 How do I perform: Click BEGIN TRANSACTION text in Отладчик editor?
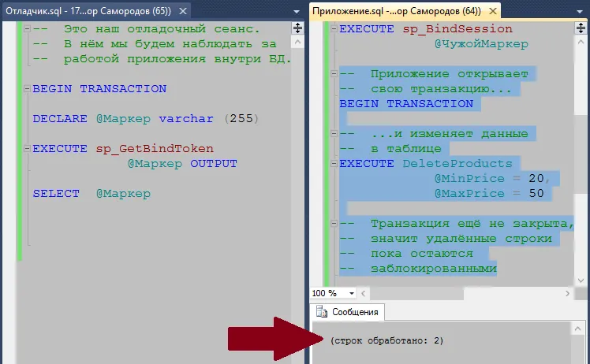(x=99, y=89)
